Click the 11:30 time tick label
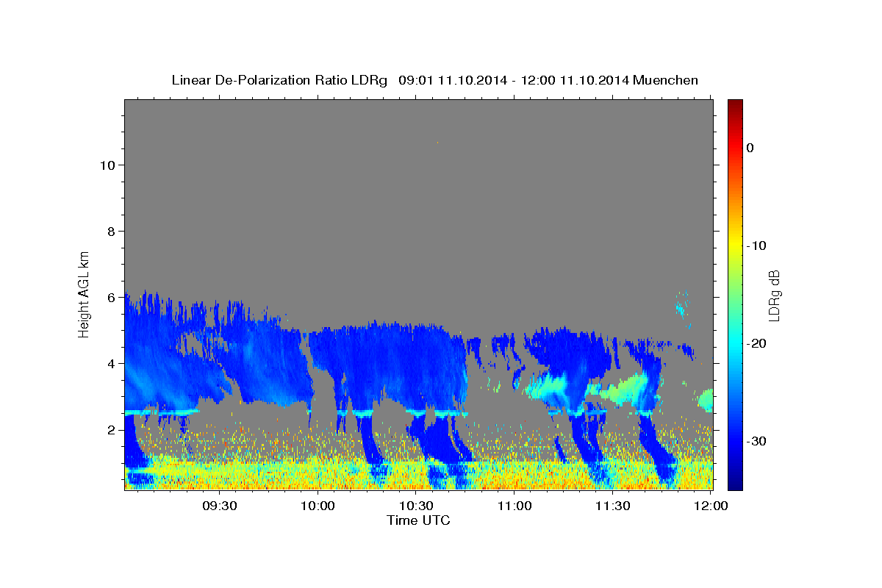Screen dimensions: 882x588 [x=612, y=506]
